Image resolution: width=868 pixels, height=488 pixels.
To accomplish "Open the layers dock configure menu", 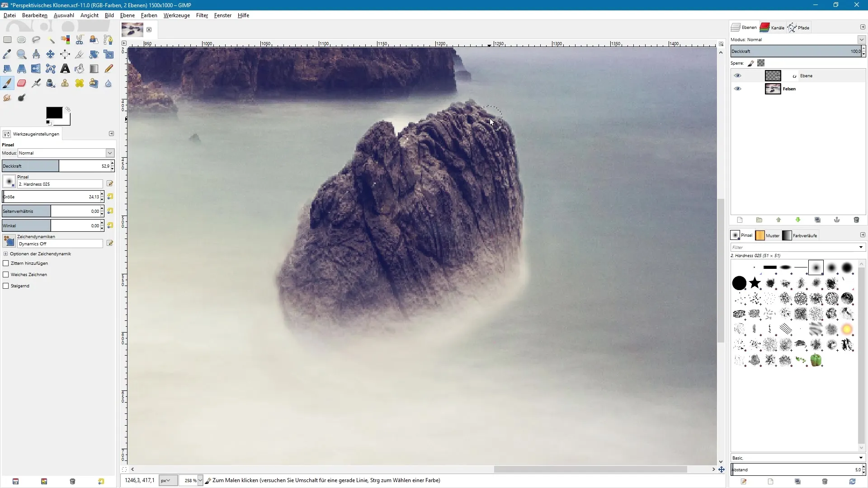I will pos(862,27).
